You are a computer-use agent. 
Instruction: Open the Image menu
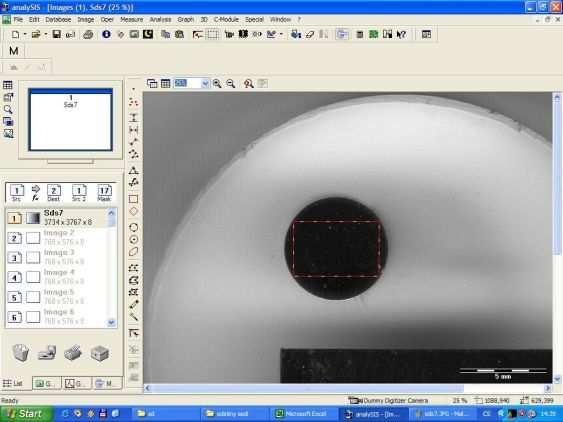pos(86,20)
